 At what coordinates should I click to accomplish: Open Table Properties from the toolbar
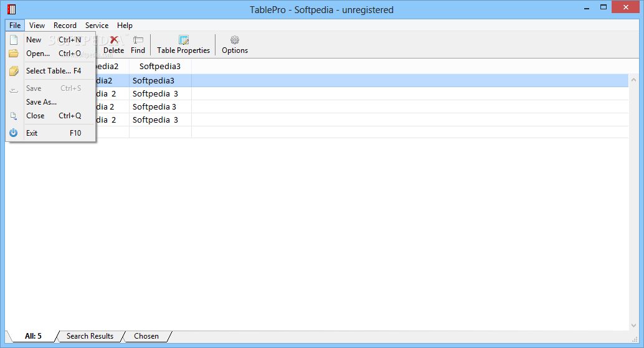tap(184, 45)
